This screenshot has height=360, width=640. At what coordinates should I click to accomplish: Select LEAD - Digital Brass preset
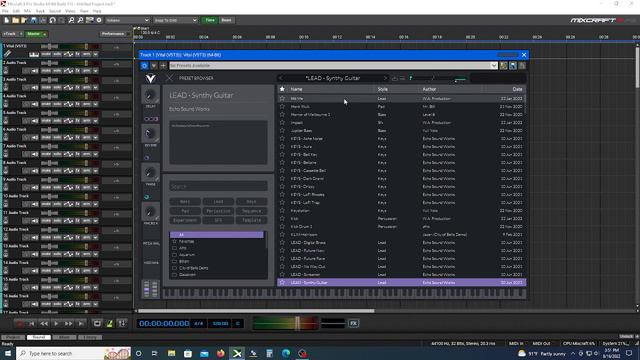coord(402,242)
